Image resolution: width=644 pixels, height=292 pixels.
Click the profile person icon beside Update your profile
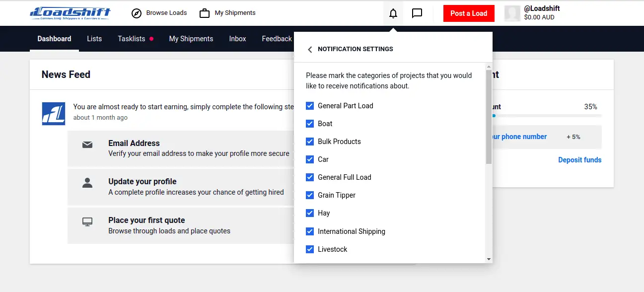point(87,183)
